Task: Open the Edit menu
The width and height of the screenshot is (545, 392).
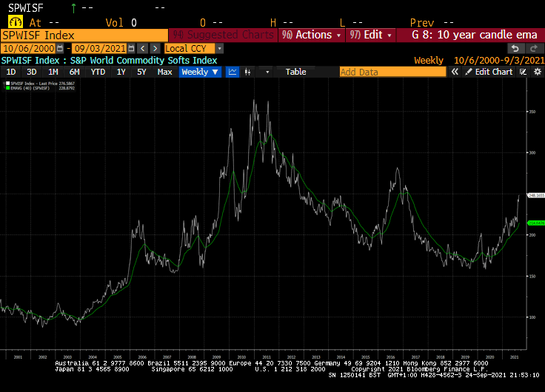Action: pyautogui.click(x=372, y=35)
